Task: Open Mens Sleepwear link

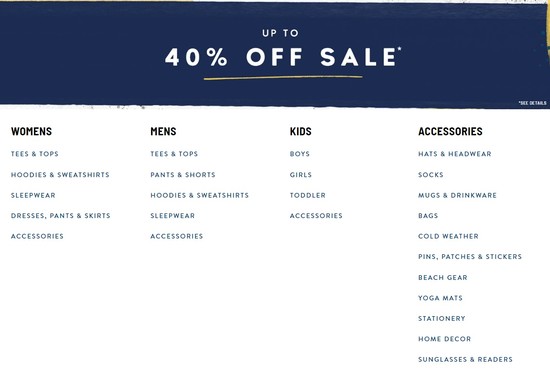Action: [172, 216]
